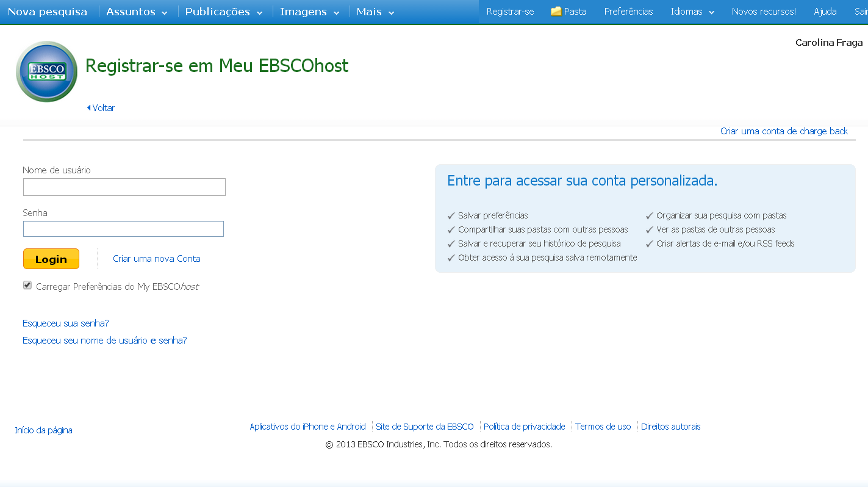The width and height of the screenshot is (868, 487).
Task: Click Esqueceu seu nome de usuário e senha?
Action: [x=105, y=341]
